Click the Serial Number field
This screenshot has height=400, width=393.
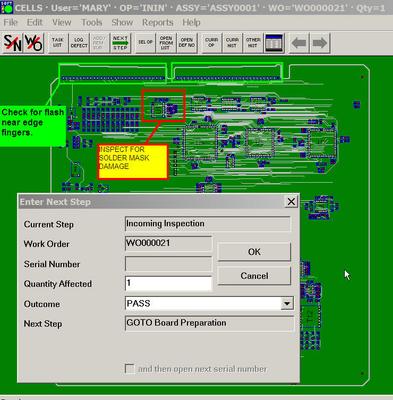coord(168,264)
